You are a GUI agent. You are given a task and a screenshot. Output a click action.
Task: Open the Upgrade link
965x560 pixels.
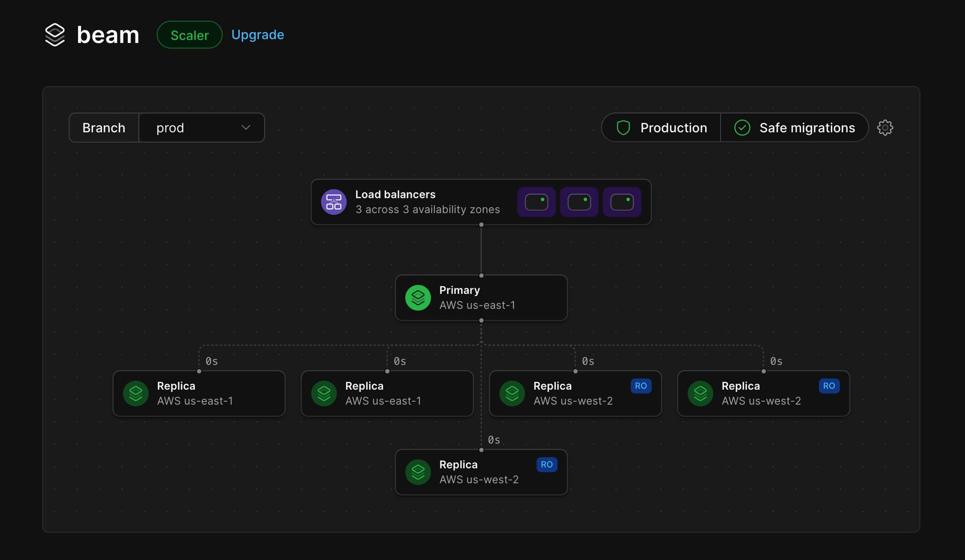[x=258, y=35]
